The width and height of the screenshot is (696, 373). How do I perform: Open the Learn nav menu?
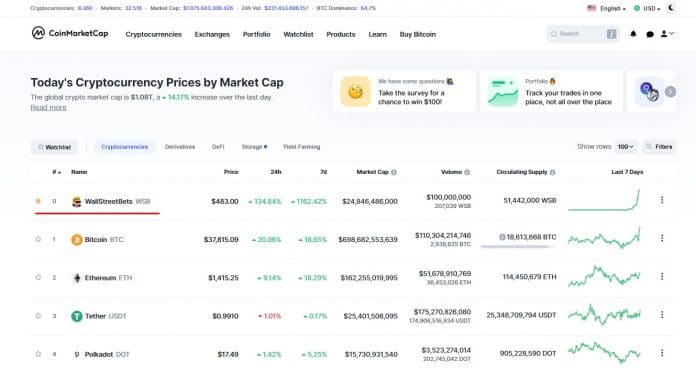377,34
